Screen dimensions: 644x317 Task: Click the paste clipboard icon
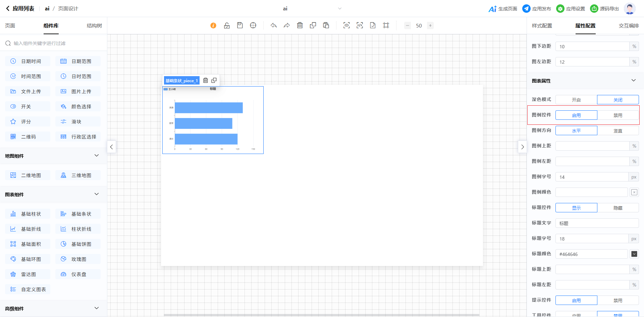click(x=326, y=25)
